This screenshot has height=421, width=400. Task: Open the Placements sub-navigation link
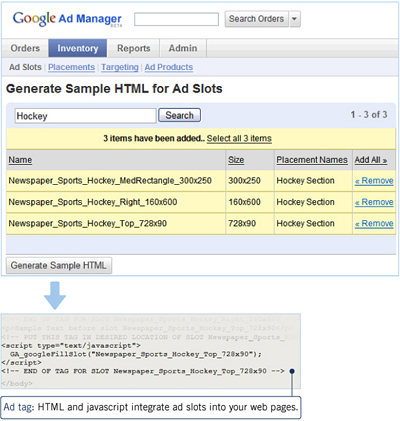(x=71, y=67)
